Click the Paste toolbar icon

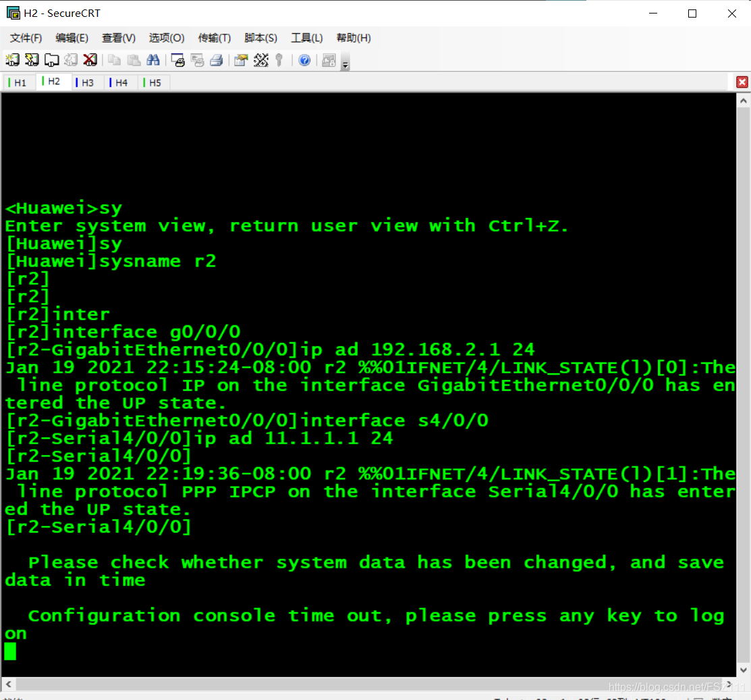coord(134,60)
